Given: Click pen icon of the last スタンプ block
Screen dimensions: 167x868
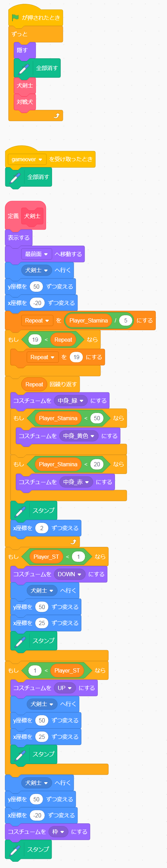Looking at the screenshot, I should click(15, 850).
